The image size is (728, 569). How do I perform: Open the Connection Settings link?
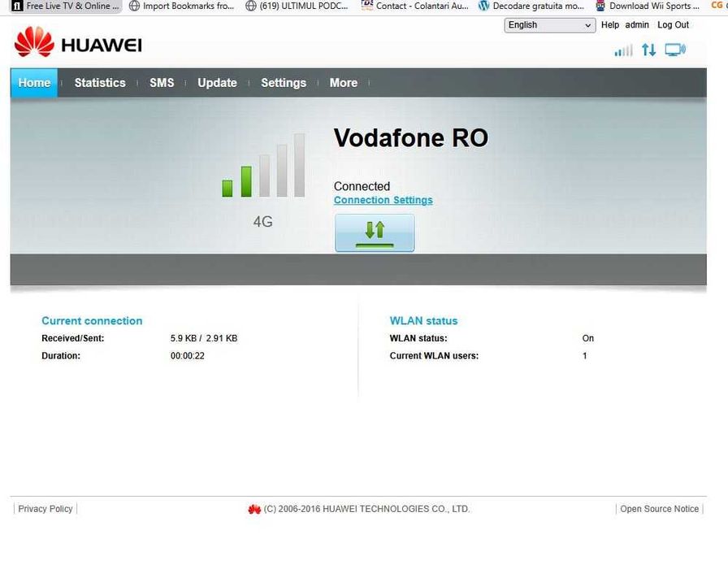(x=383, y=200)
